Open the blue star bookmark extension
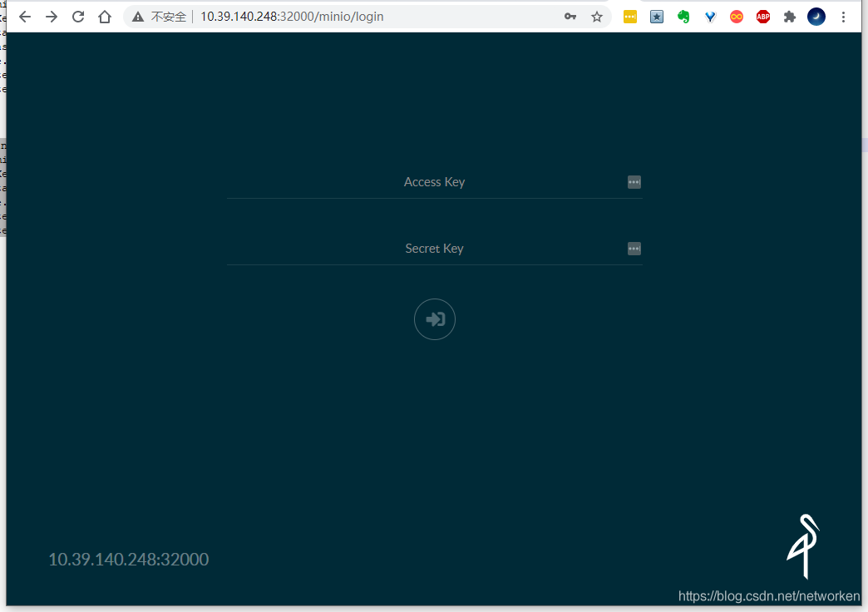Viewport: 868px width, 612px height. click(x=657, y=17)
